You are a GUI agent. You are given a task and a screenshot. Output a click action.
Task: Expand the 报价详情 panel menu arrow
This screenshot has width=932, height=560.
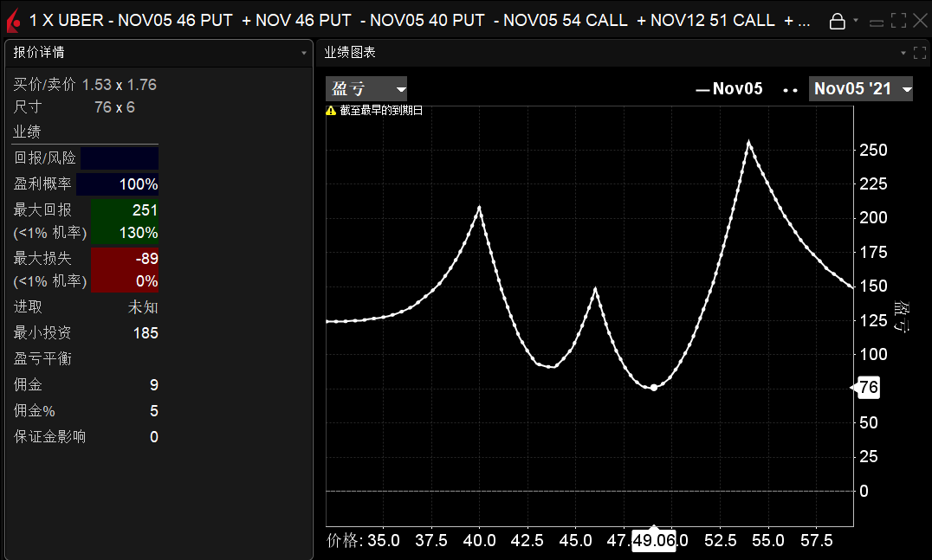pyautogui.click(x=304, y=53)
